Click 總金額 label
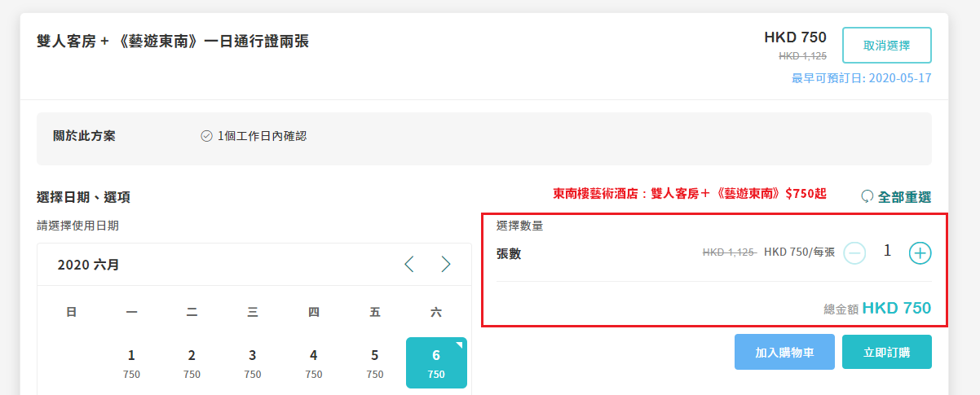Image resolution: width=980 pixels, height=395 pixels. pos(841,309)
